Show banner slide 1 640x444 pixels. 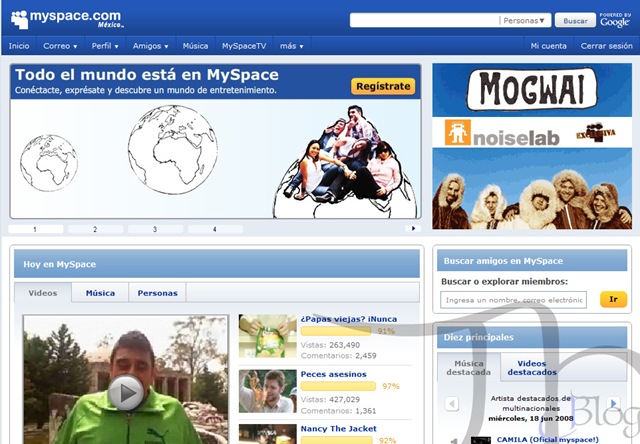[x=36, y=229]
